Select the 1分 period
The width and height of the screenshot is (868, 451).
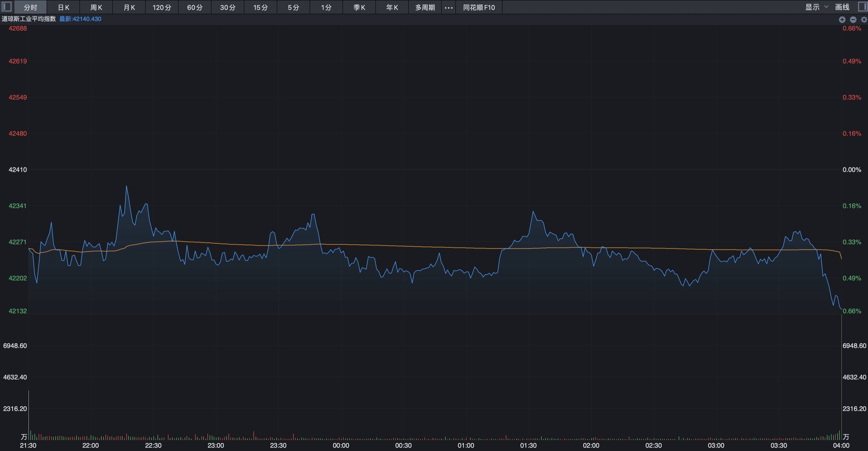coord(326,7)
